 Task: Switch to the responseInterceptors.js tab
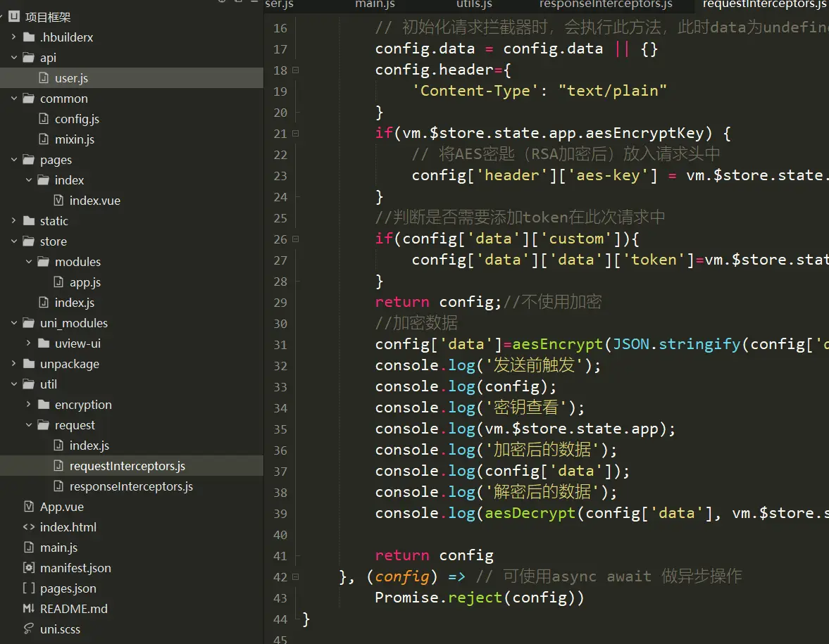[x=606, y=5]
